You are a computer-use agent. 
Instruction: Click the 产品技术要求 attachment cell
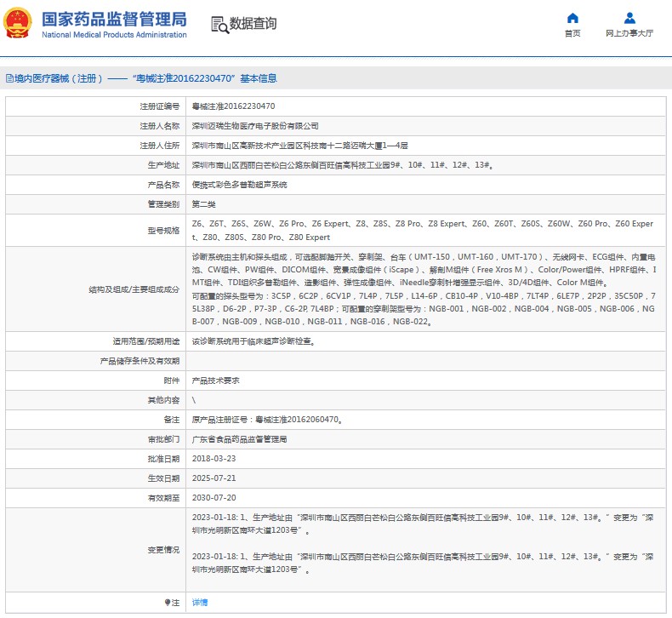(x=215, y=381)
